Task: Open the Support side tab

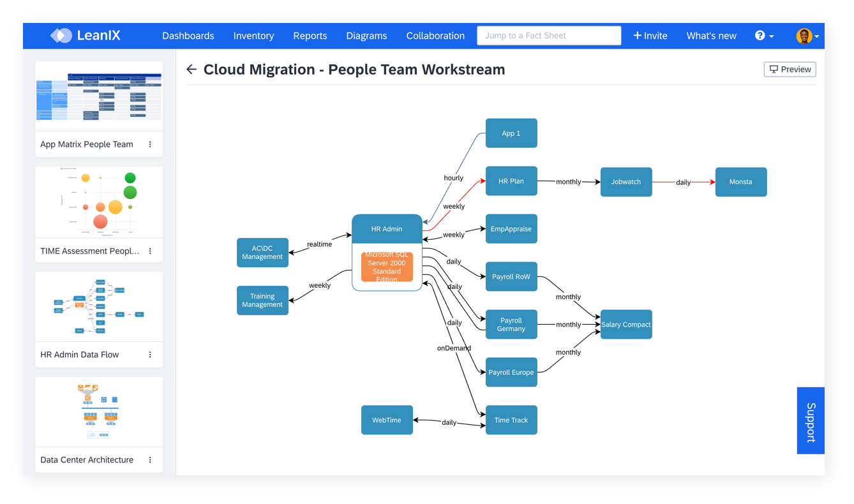Action: [811, 421]
